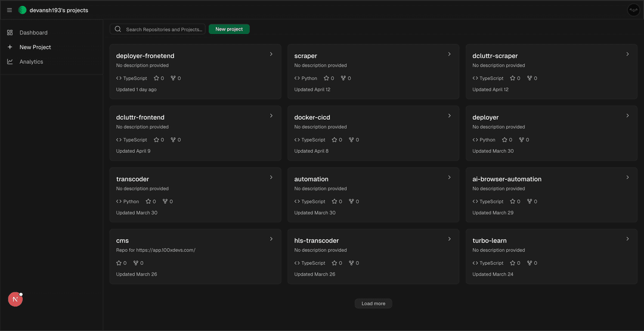Click TypeScript label on automation card
This screenshot has height=331, width=644.
314,202
